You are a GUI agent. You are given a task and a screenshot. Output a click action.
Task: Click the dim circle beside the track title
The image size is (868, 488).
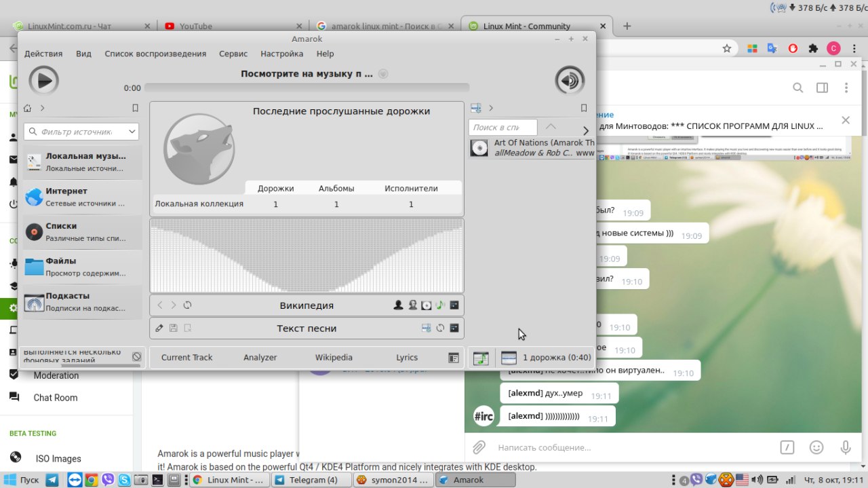tap(383, 73)
